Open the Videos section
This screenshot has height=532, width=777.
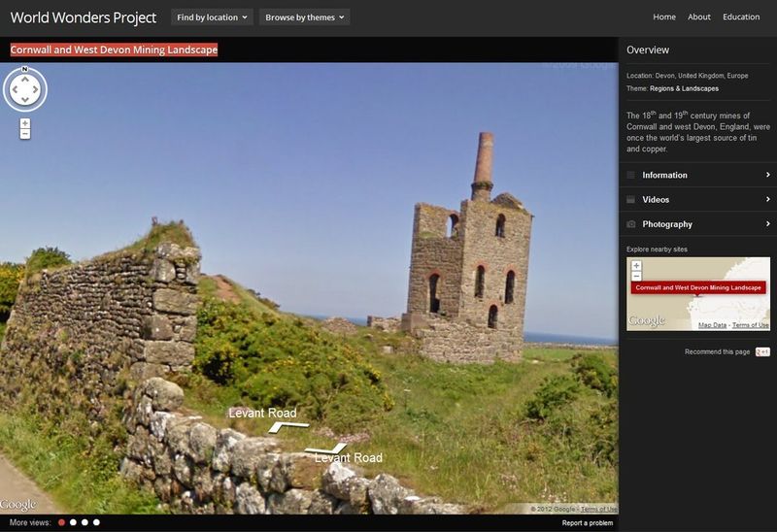(698, 200)
